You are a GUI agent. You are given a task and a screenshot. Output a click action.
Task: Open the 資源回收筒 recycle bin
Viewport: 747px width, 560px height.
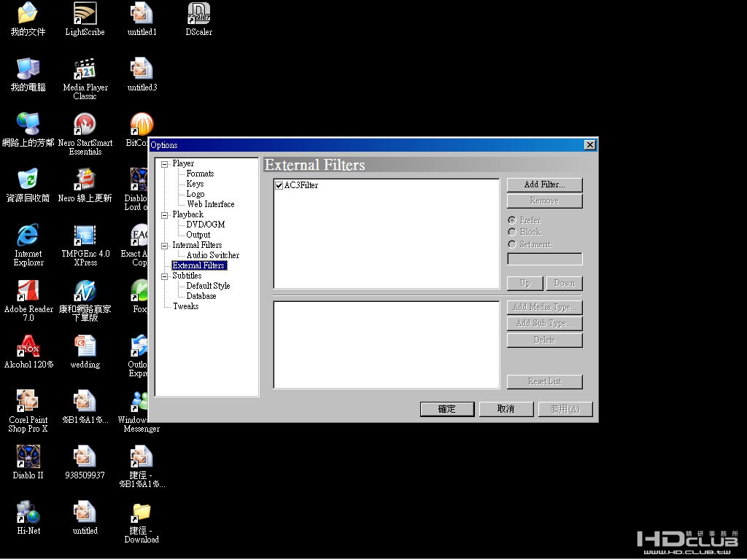28,179
